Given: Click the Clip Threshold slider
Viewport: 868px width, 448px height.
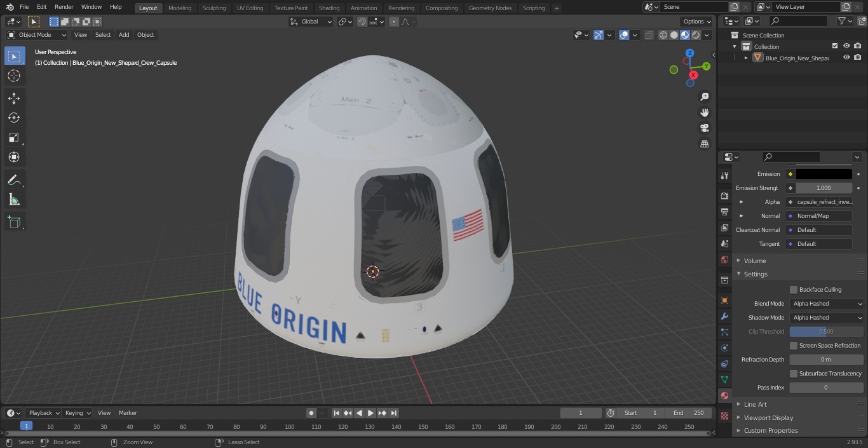Looking at the screenshot, I should click(x=827, y=332).
